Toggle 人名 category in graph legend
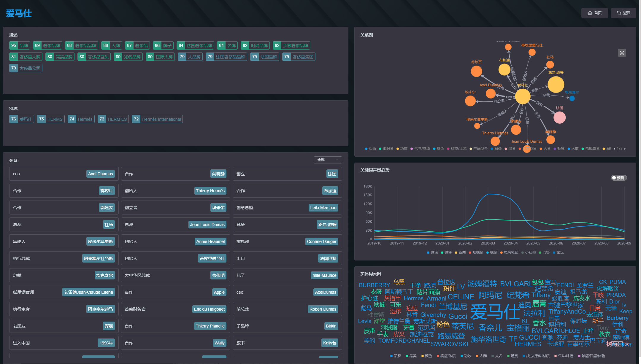 pos(545,149)
